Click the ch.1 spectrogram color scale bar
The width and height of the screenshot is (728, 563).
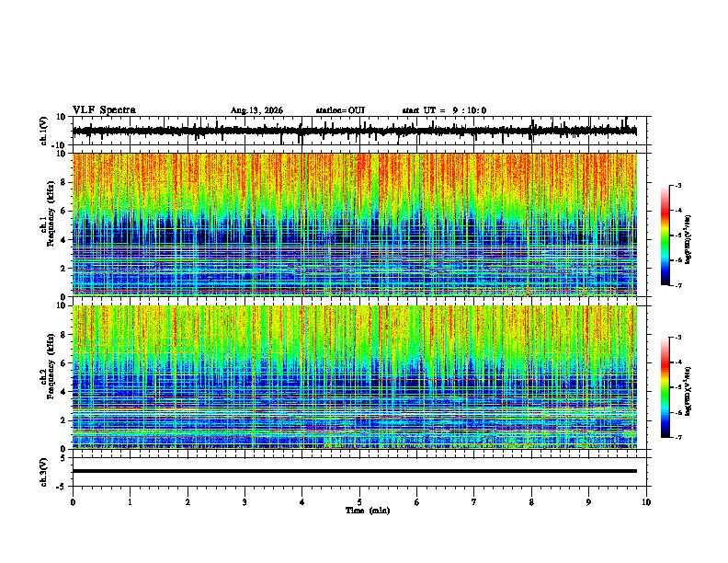[x=665, y=236]
